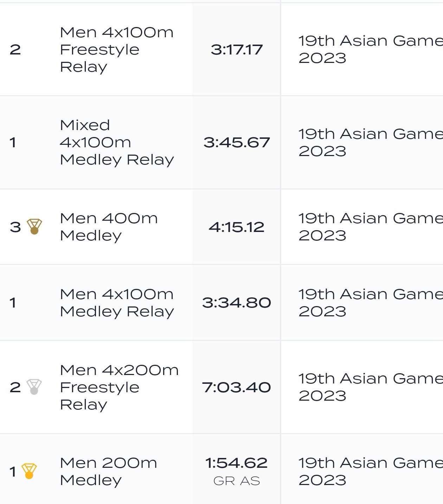Click the gold medal icon for 200m Medley
The height and width of the screenshot is (504, 443).
29,471
